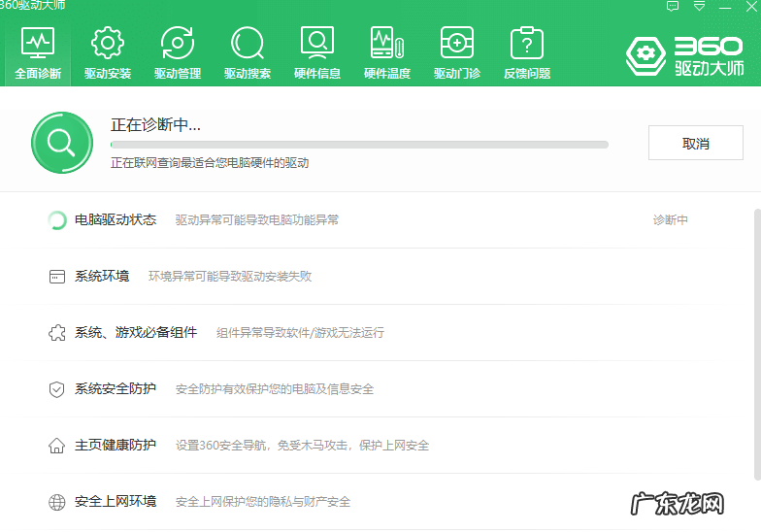
Task: Select the 系统、游戏必备组件 row title
Action: pyautogui.click(x=136, y=332)
